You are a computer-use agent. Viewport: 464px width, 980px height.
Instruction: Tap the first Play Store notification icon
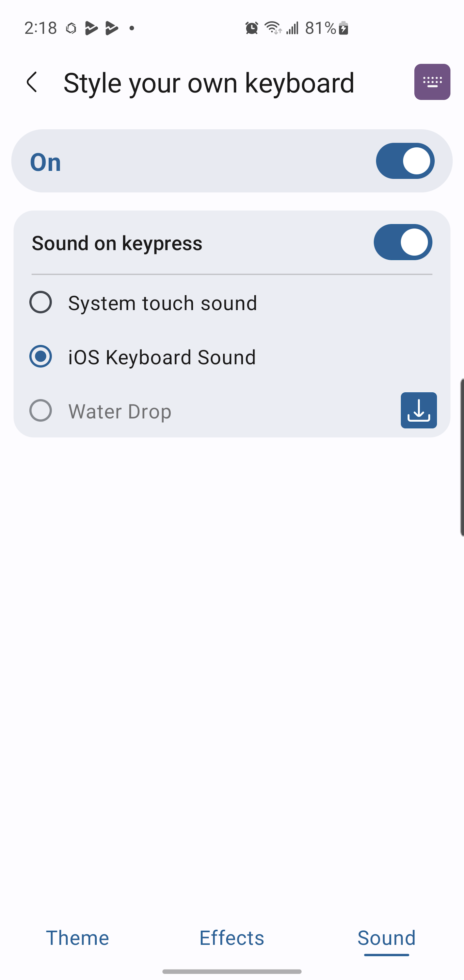[91, 28]
